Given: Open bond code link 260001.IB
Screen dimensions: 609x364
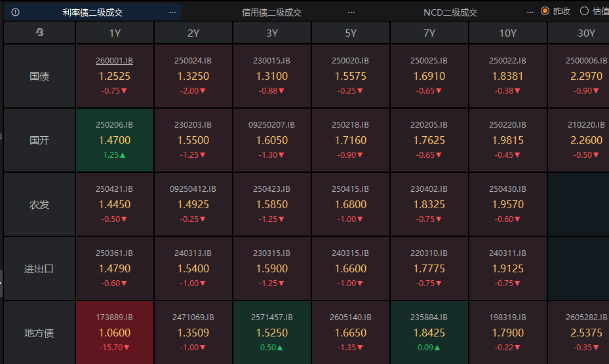Looking at the screenshot, I should point(114,61).
